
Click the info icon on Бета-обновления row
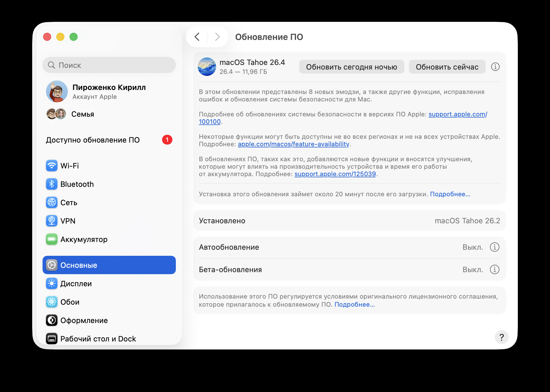[x=494, y=269]
